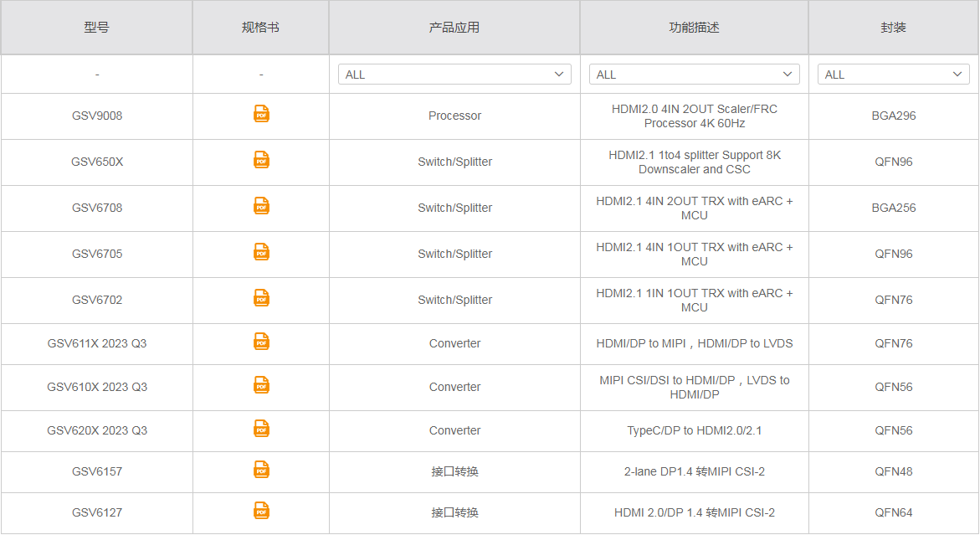Image resolution: width=980 pixels, height=535 pixels.
Task: Click the QFN64 package cell
Action: click(894, 513)
